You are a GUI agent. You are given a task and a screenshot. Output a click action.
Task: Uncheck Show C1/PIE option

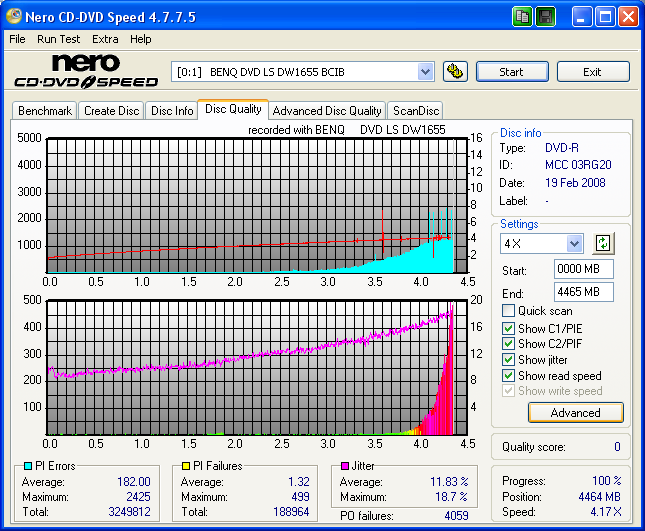[508, 328]
